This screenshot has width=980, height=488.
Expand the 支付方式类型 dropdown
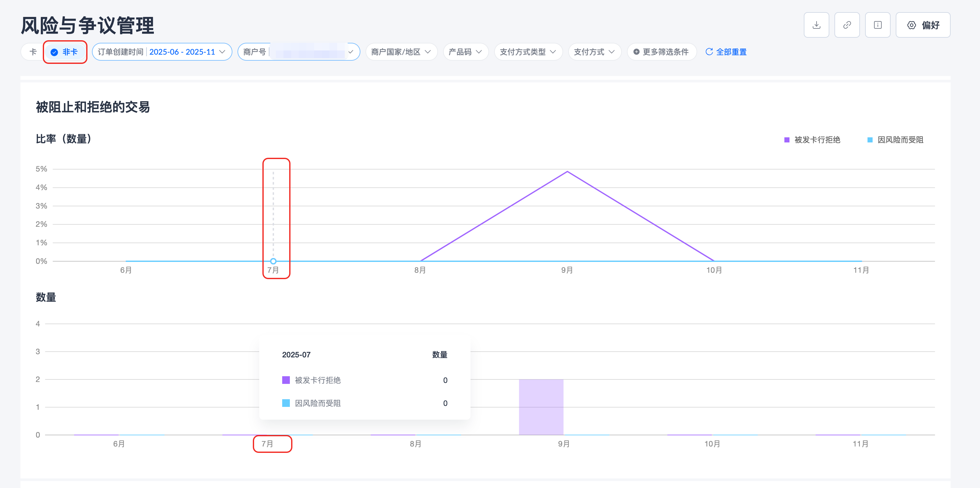click(528, 52)
